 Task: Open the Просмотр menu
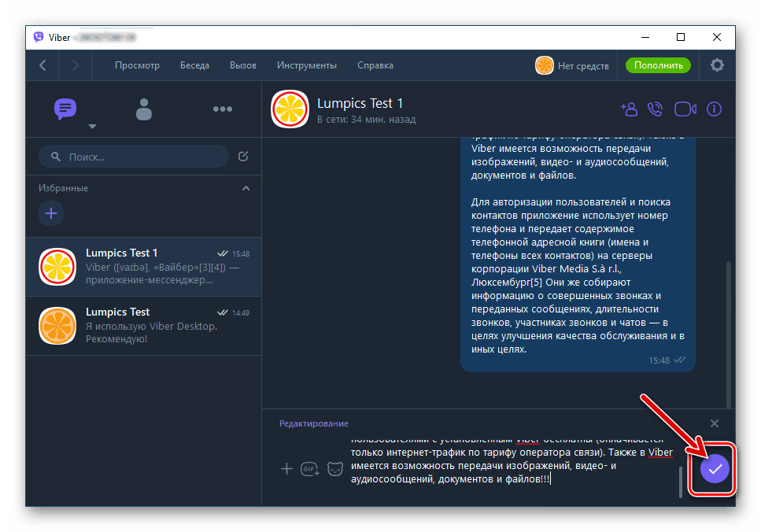click(x=138, y=65)
